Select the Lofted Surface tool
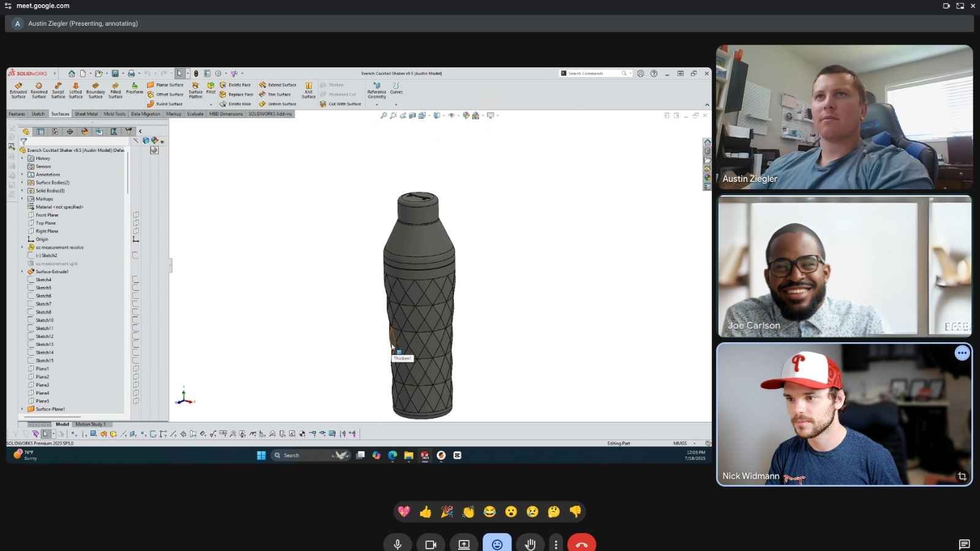This screenshot has width=980, height=551. 75,90
